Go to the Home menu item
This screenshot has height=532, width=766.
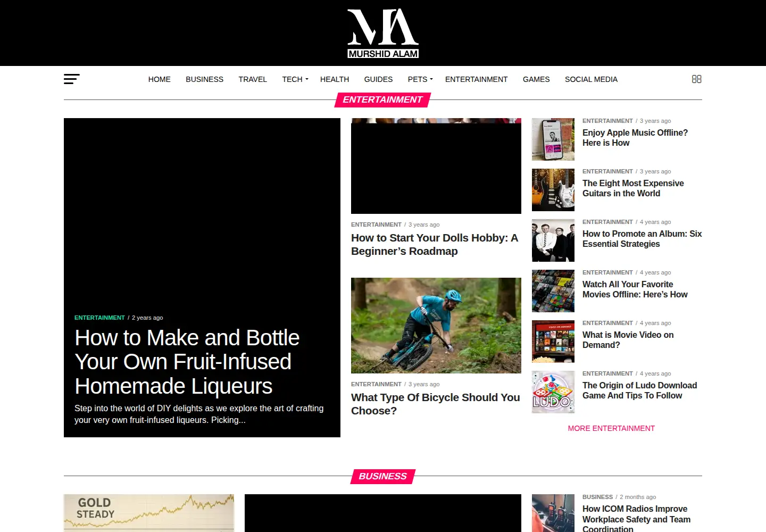click(160, 79)
